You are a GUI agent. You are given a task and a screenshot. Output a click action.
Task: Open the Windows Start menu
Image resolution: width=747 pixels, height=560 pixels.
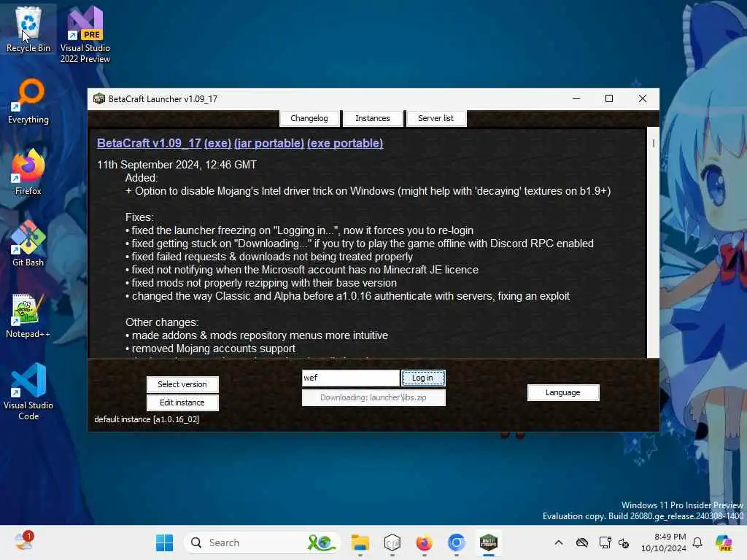click(164, 542)
